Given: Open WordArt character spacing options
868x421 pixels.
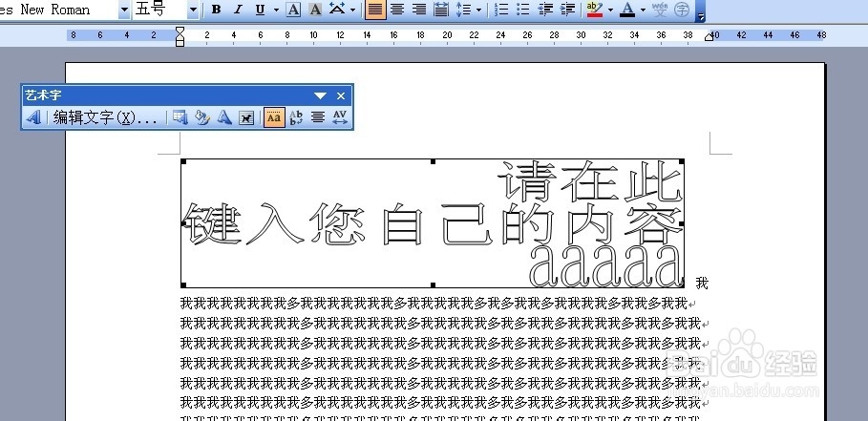Looking at the screenshot, I should pyautogui.click(x=340, y=117).
